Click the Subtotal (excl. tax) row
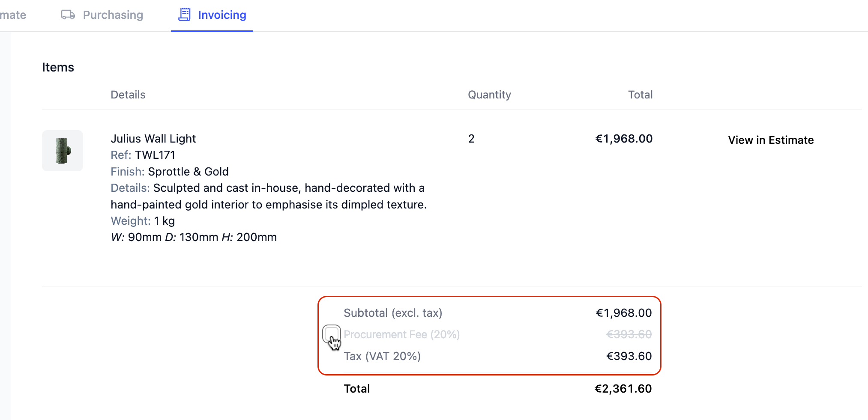This screenshot has width=868, height=420. pos(497,313)
